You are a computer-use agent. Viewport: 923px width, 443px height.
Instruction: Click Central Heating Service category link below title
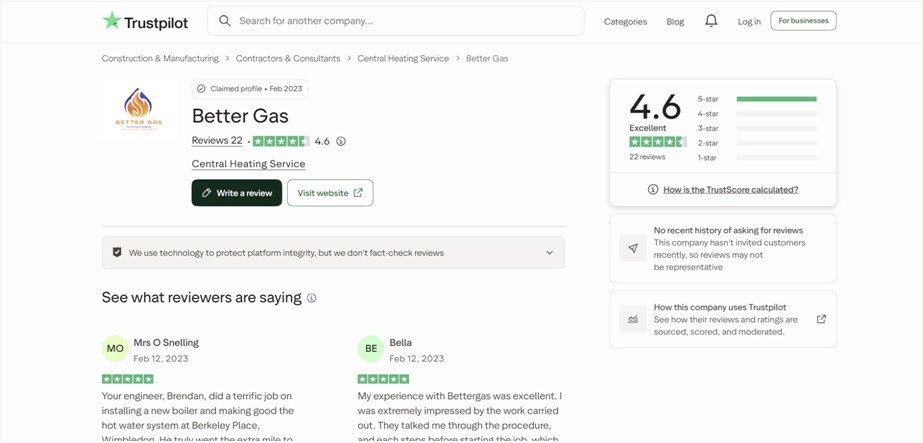[248, 164]
